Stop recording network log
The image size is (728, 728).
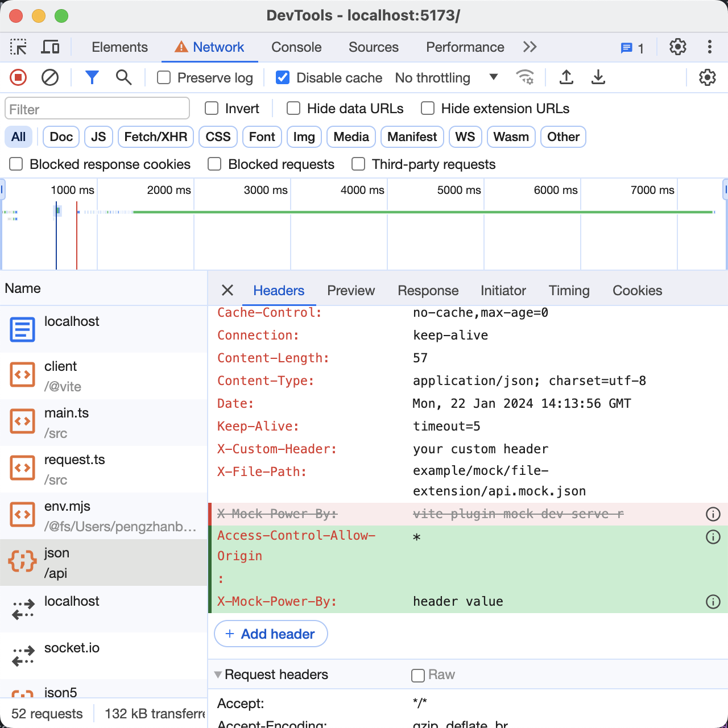[18, 77]
